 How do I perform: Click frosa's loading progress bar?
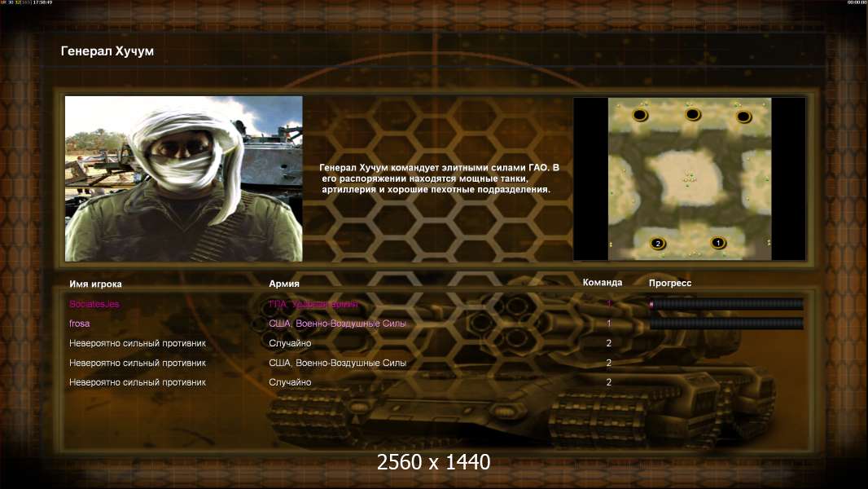pos(726,324)
